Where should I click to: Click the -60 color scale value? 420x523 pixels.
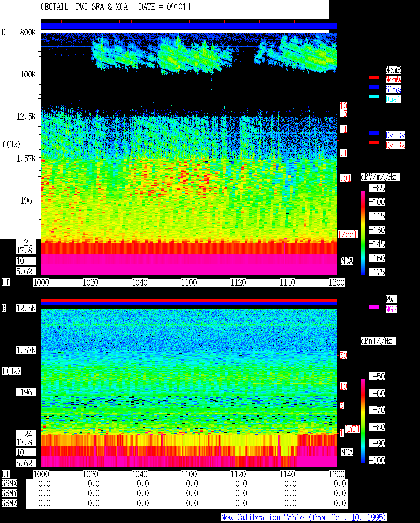tap(377, 393)
